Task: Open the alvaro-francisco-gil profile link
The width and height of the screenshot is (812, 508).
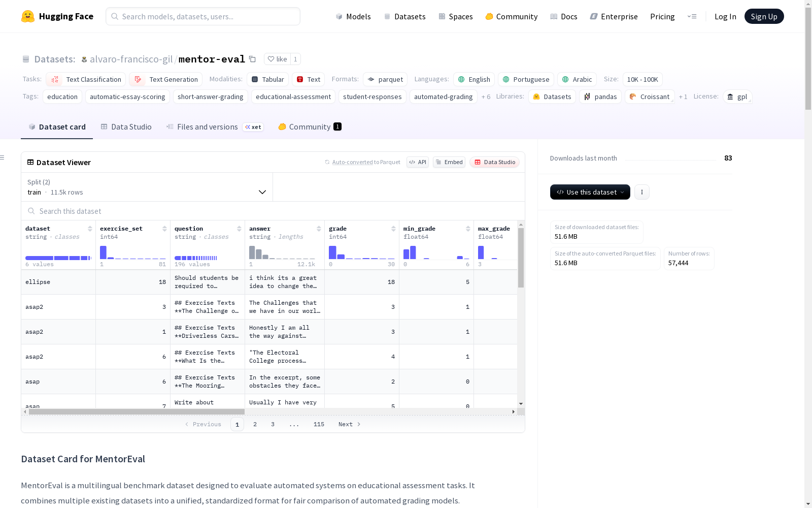Action: coord(131,59)
